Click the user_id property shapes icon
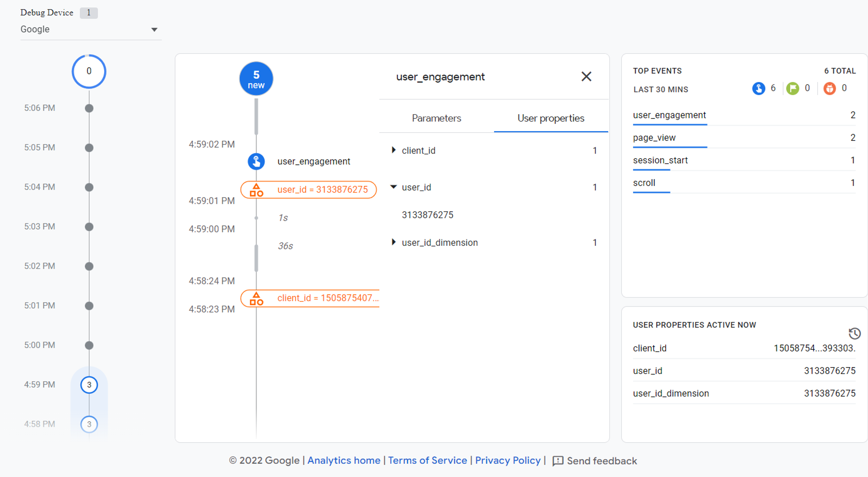The height and width of the screenshot is (477, 868). (256, 190)
